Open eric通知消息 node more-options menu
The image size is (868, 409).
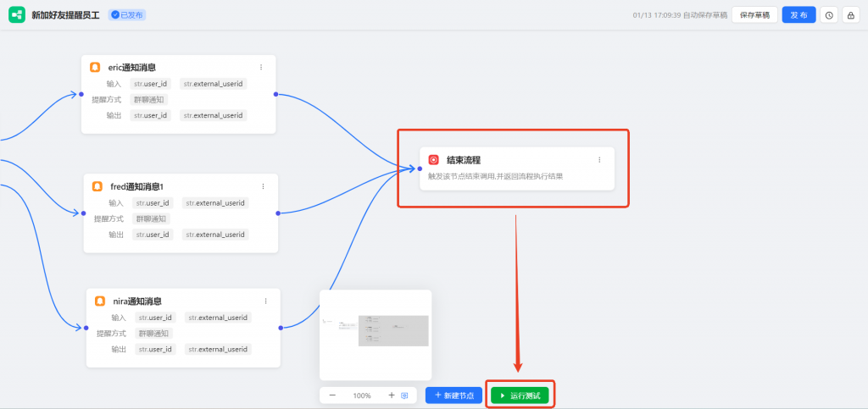click(x=261, y=67)
